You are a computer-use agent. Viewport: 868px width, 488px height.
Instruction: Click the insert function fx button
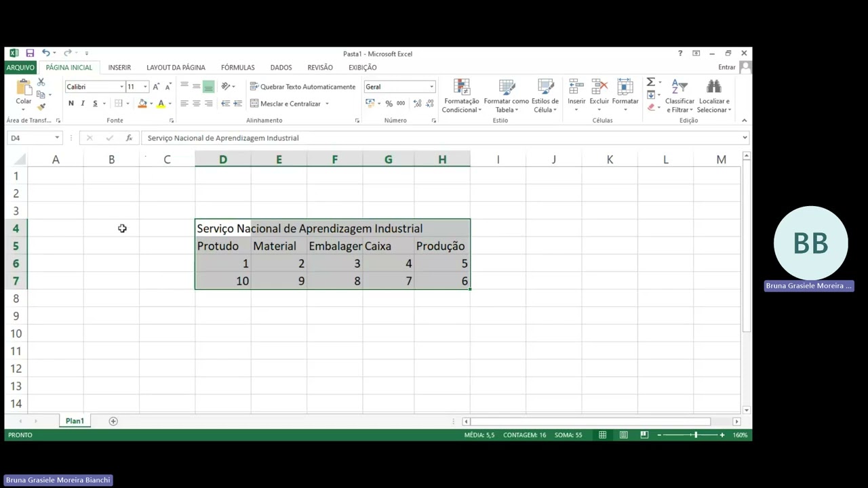pyautogui.click(x=129, y=138)
